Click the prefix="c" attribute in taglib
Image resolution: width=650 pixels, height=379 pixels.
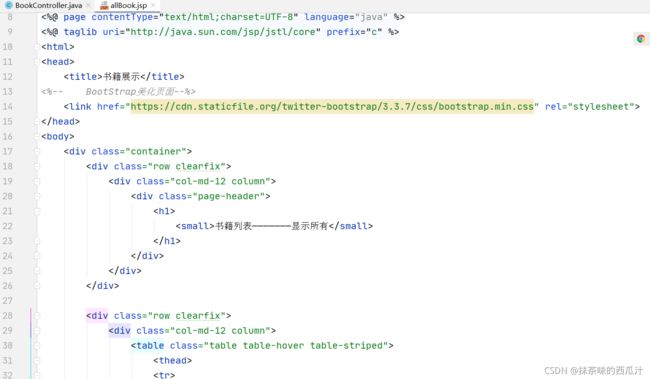[x=354, y=32]
